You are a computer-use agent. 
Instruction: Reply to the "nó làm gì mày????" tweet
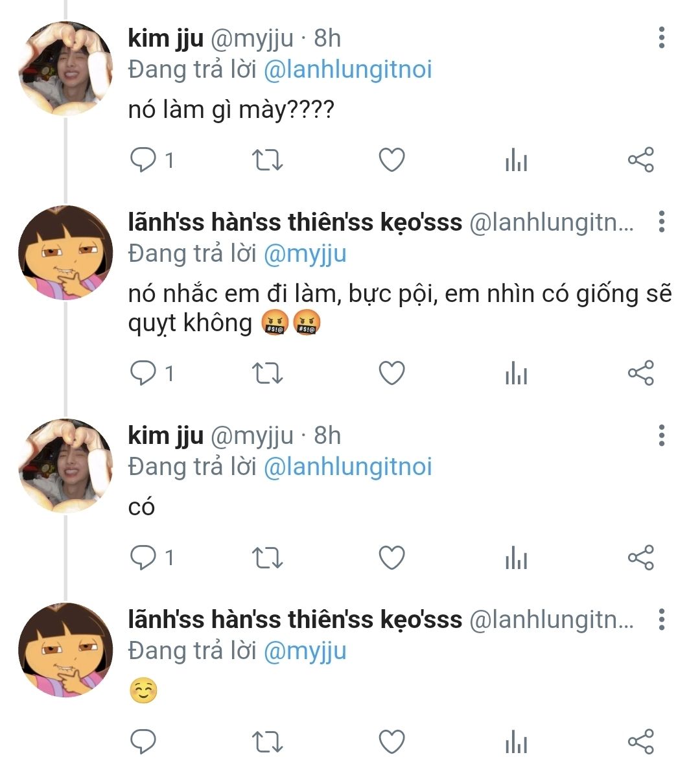pos(143,159)
